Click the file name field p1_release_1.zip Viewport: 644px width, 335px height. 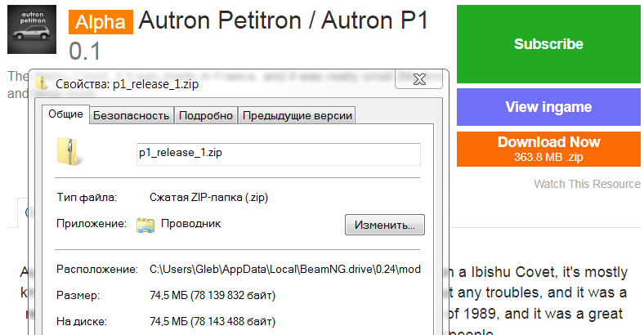point(279,154)
